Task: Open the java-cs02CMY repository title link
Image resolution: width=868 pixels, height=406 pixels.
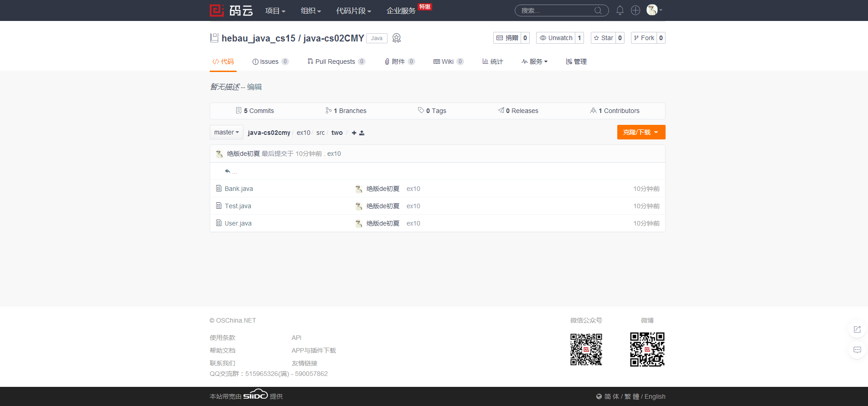Action: coord(334,38)
